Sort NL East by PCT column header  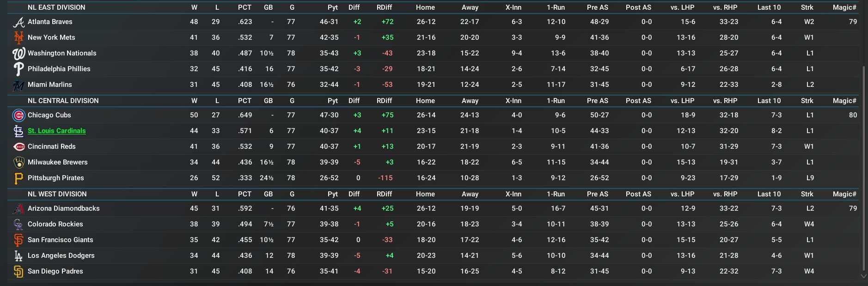245,7
